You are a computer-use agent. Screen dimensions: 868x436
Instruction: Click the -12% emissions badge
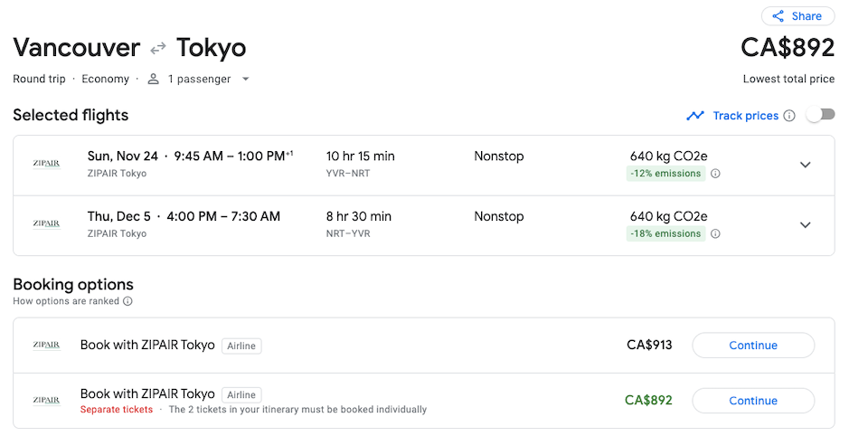666,174
